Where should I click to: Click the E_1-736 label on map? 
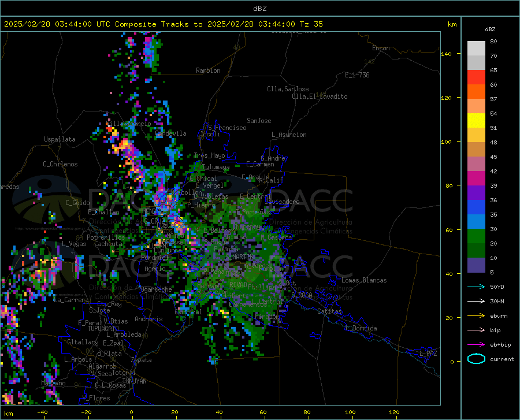(x=357, y=75)
